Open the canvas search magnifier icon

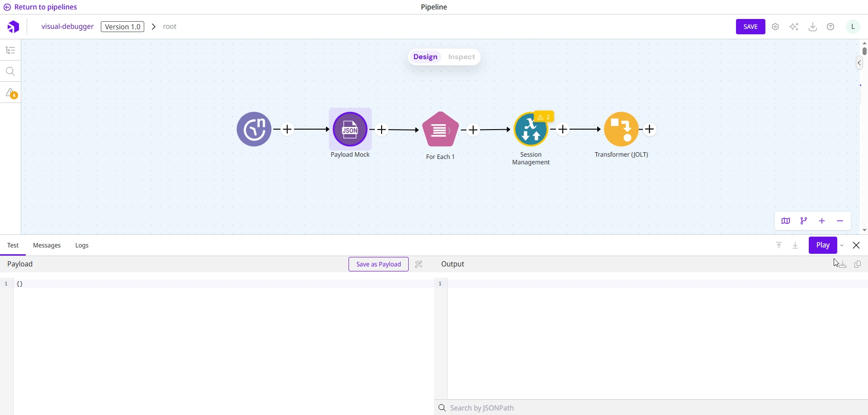(10, 71)
